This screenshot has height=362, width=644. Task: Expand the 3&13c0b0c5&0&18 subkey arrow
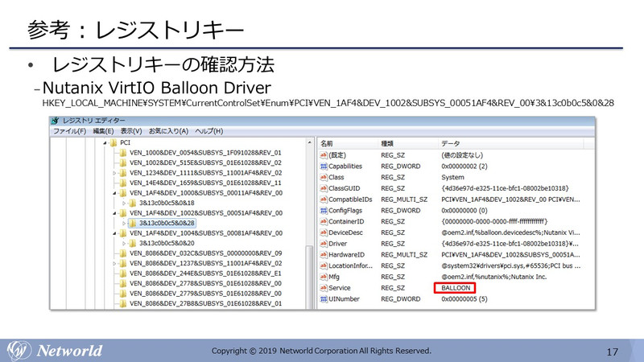pos(124,204)
